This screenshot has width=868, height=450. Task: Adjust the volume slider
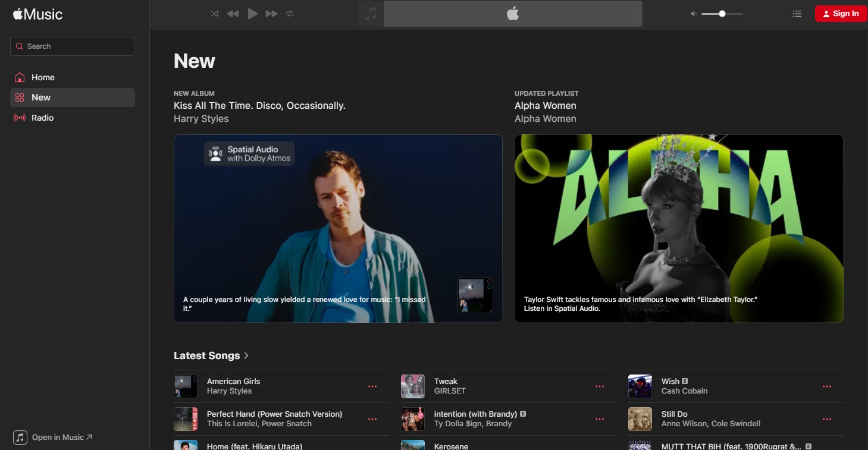(722, 14)
